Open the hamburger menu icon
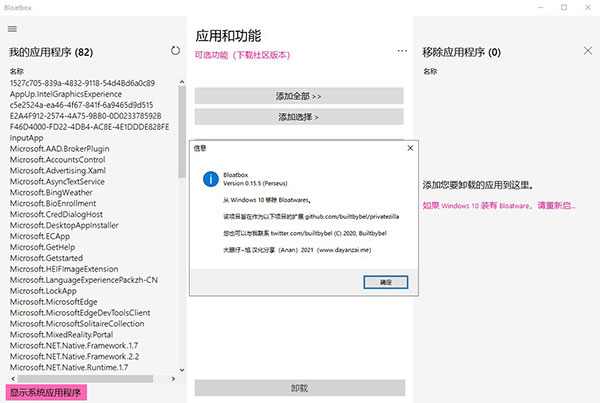 (12, 29)
